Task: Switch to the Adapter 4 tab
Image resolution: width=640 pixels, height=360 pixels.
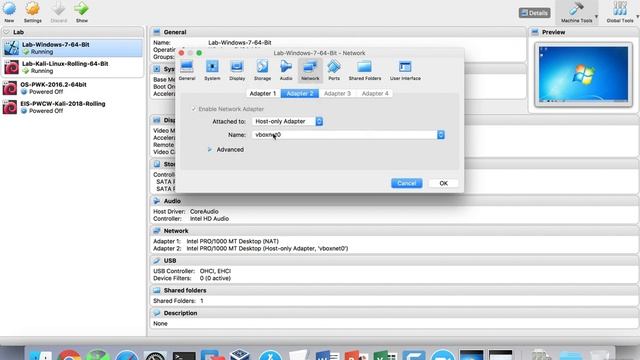Action: (x=375, y=93)
